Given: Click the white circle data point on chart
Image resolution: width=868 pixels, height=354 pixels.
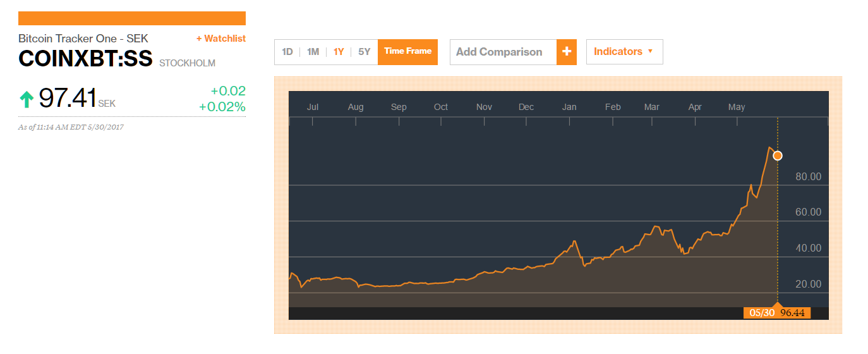Looking at the screenshot, I should point(778,156).
